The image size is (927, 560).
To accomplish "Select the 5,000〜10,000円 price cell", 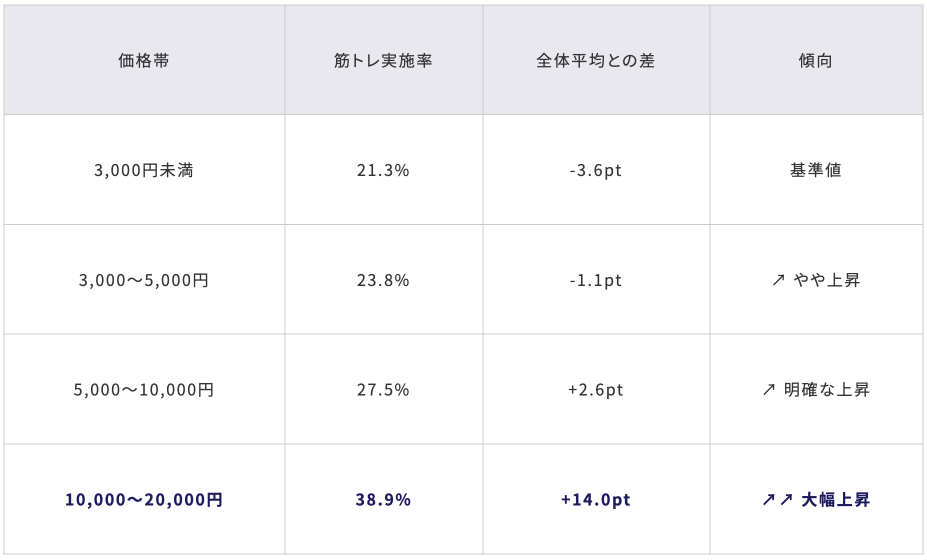I will (x=144, y=389).
